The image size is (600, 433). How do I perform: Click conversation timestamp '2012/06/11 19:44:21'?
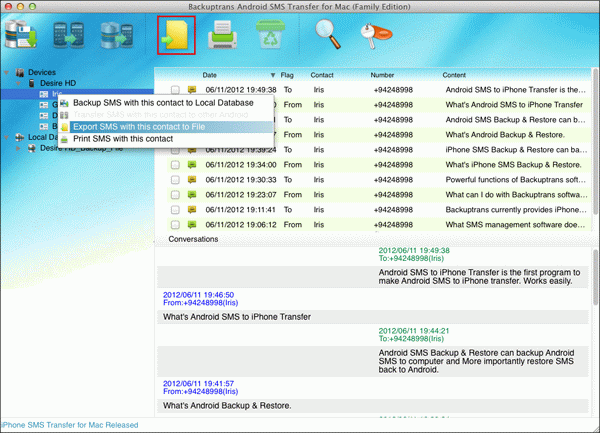[414, 330]
